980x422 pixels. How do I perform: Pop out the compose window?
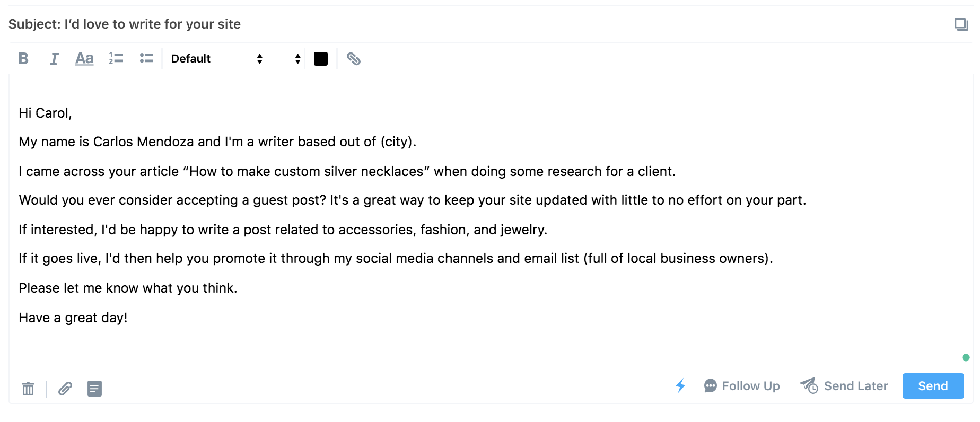(x=961, y=24)
